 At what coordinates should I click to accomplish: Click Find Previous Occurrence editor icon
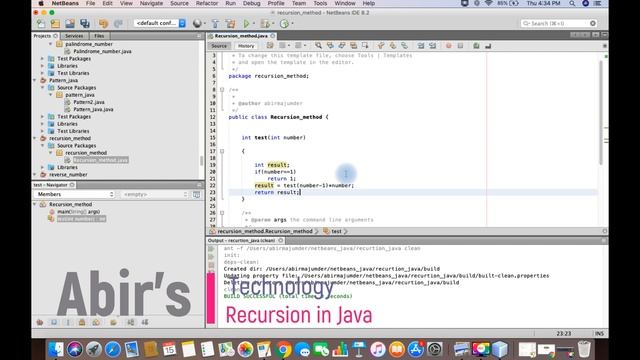click(330, 46)
